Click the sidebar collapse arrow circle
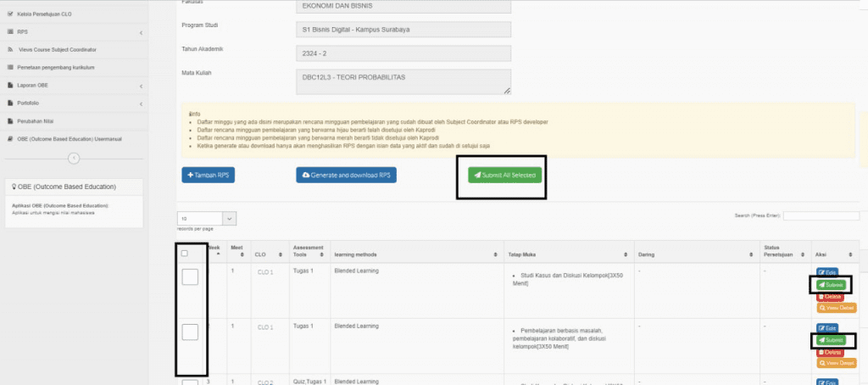Image resolution: width=868 pixels, height=385 pixels. 74,158
